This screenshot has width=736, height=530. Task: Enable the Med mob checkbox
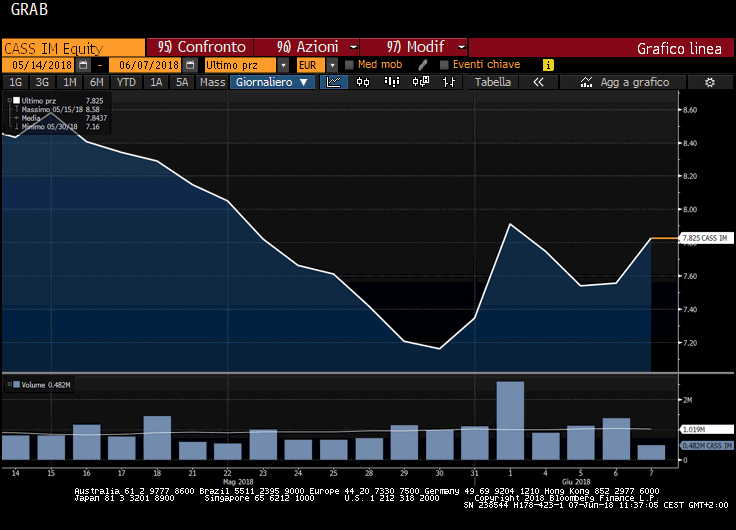click(x=349, y=65)
